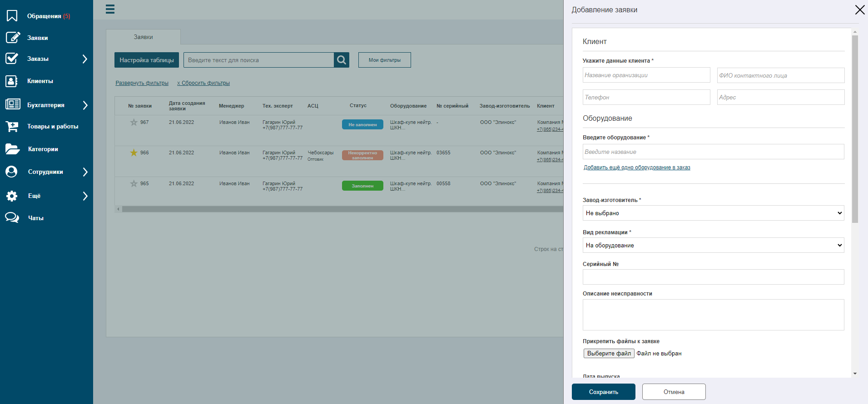The image size is (868, 404).
Task: Click the Настройка таблицы button
Action: pyautogui.click(x=147, y=60)
